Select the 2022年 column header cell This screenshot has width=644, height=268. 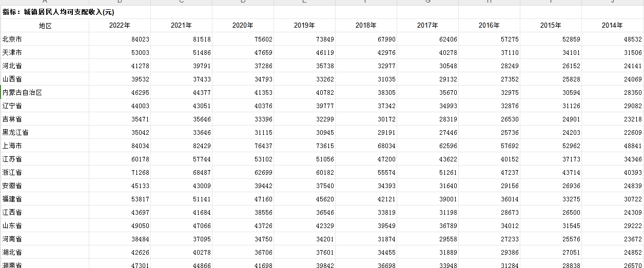[120, 26]
